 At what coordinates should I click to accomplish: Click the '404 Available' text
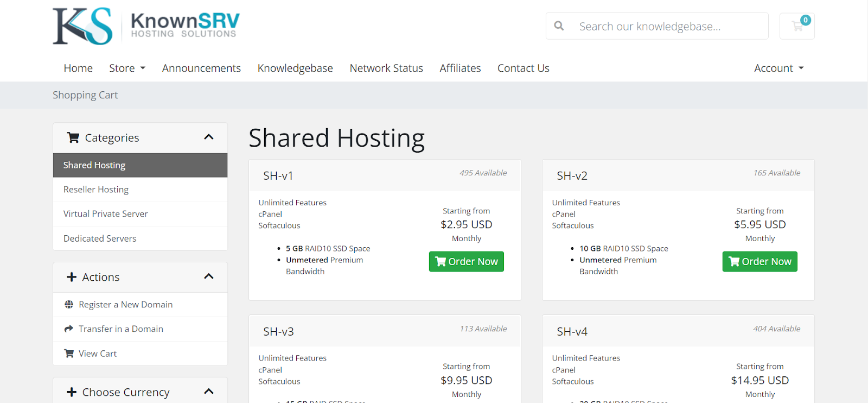click(x=777, y=329)
